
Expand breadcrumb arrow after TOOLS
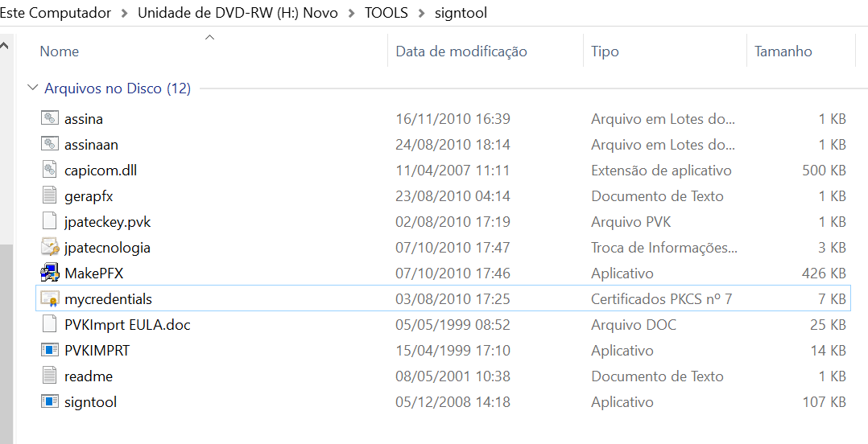pos(421,13)
